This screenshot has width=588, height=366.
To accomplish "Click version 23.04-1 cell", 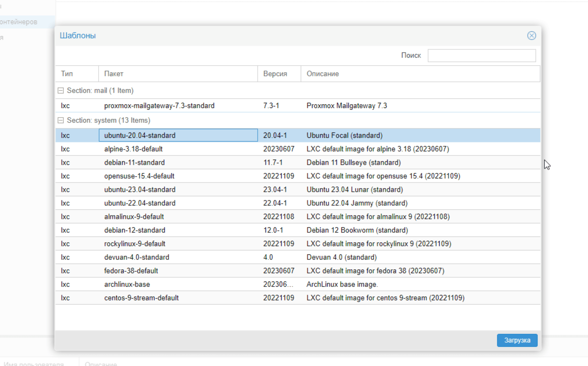I will point(279,189).
